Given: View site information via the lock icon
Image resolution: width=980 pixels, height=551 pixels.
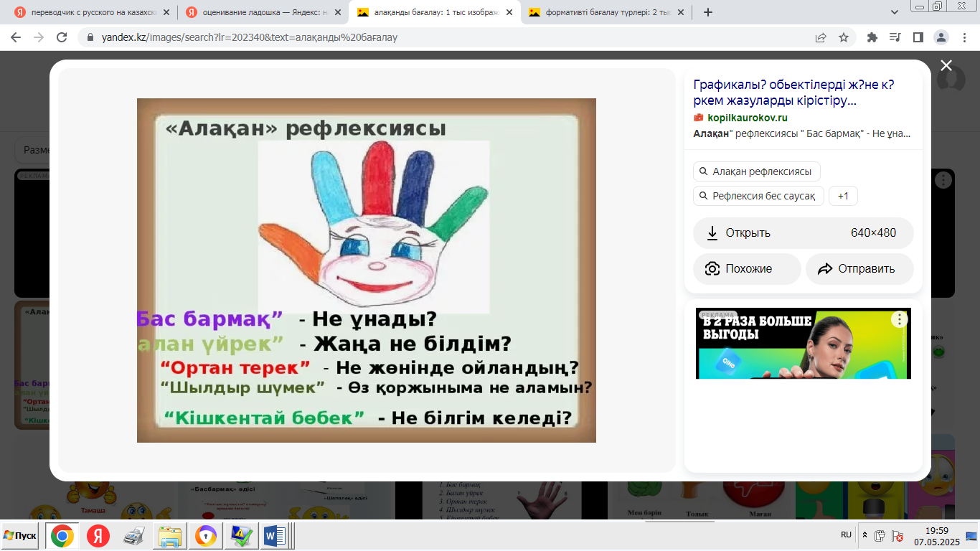Looking at the screenshot, I should click(90, 37).
